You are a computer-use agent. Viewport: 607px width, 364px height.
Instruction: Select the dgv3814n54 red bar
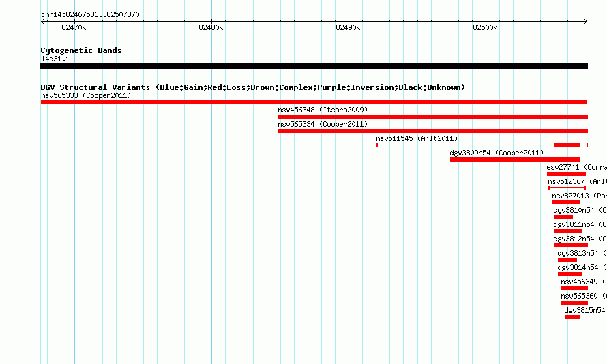(x=570, y=274)
